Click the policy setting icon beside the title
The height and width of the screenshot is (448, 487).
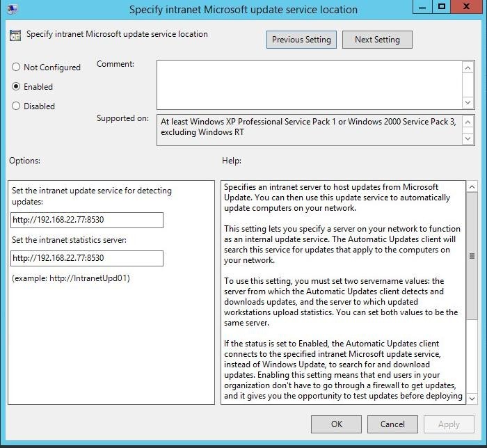[15, 35]
